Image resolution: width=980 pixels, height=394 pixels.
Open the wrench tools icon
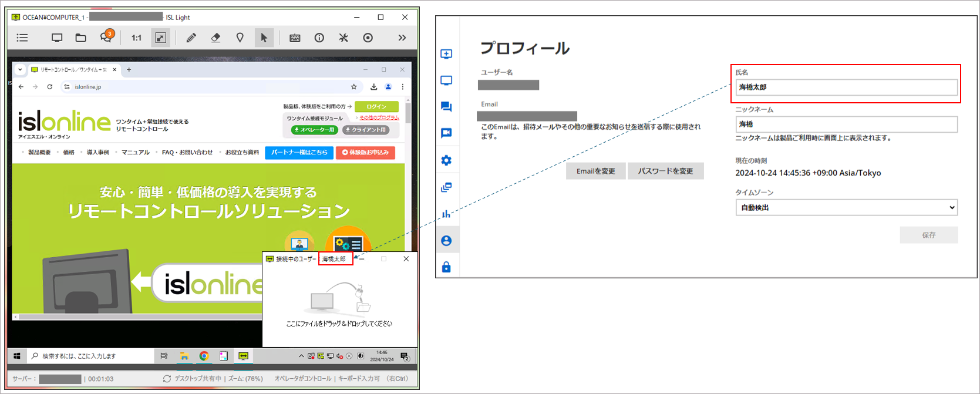(343, 38)
